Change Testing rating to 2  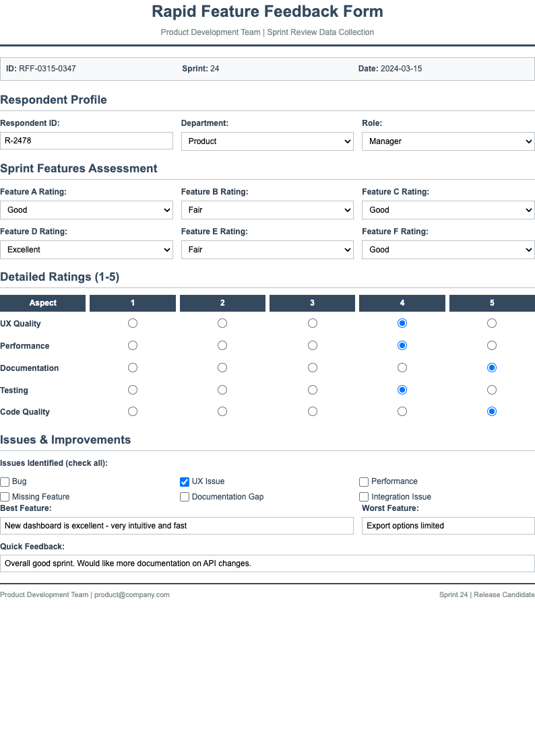222,390
